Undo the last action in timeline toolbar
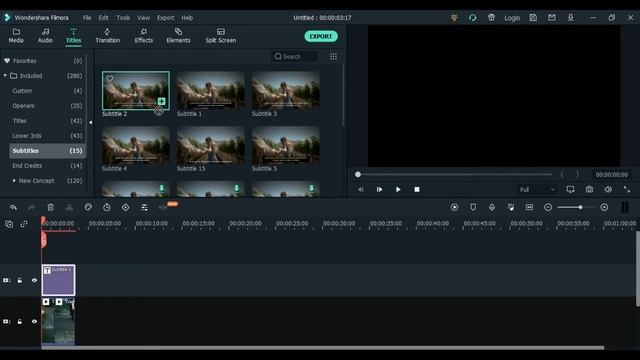 pos(13,207)
